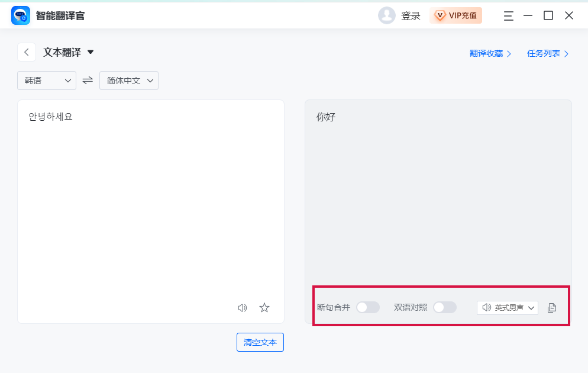Image resolution: width=588 pixels, height=373 pixels.
Task: Open the 简体中文 target language dropdown
Action: [x=129, y=81]
